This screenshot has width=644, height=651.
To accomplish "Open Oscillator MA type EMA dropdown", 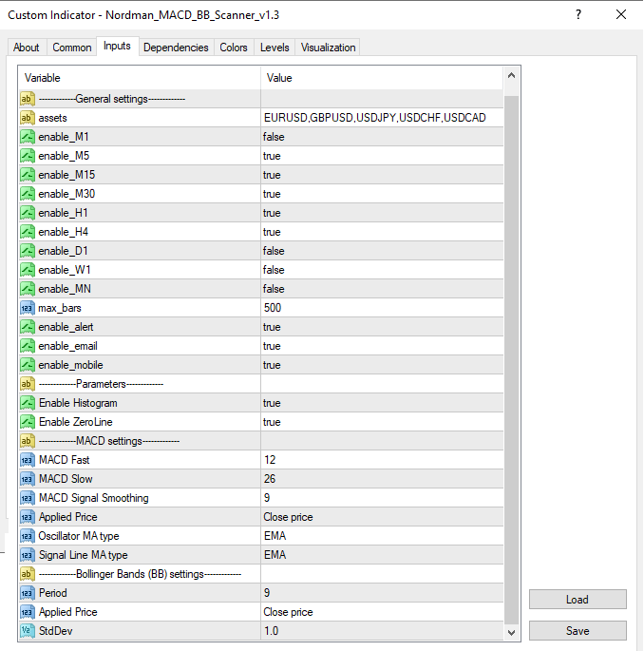I will 382,536.
